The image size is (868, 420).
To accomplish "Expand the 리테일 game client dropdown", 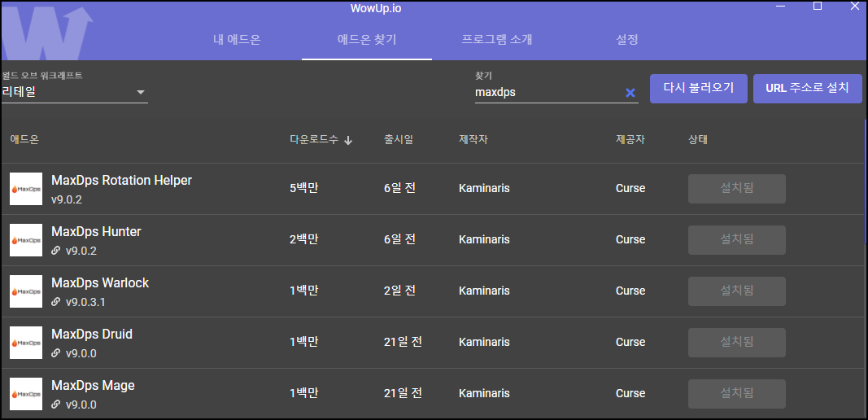I will point(74,92).
